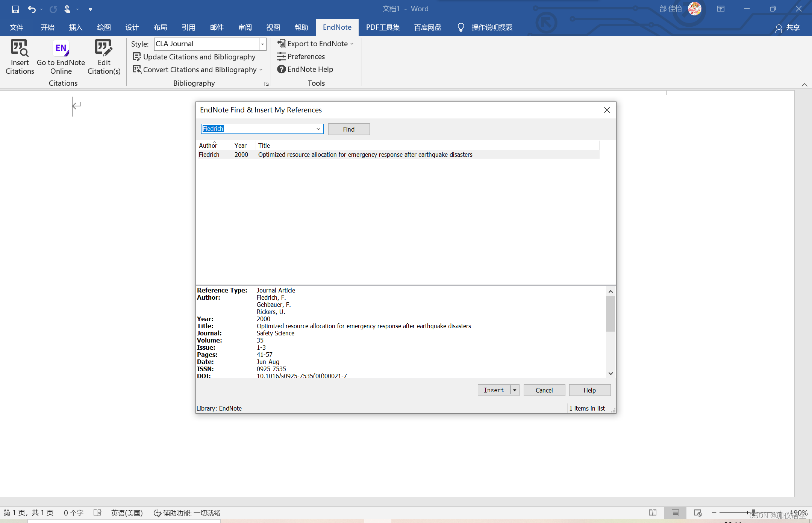Viewport: 812px width, 523px height.
Task: Select the Fiedrich 2000 reference row
Action: pyautogui.click(x=398, y=155)
